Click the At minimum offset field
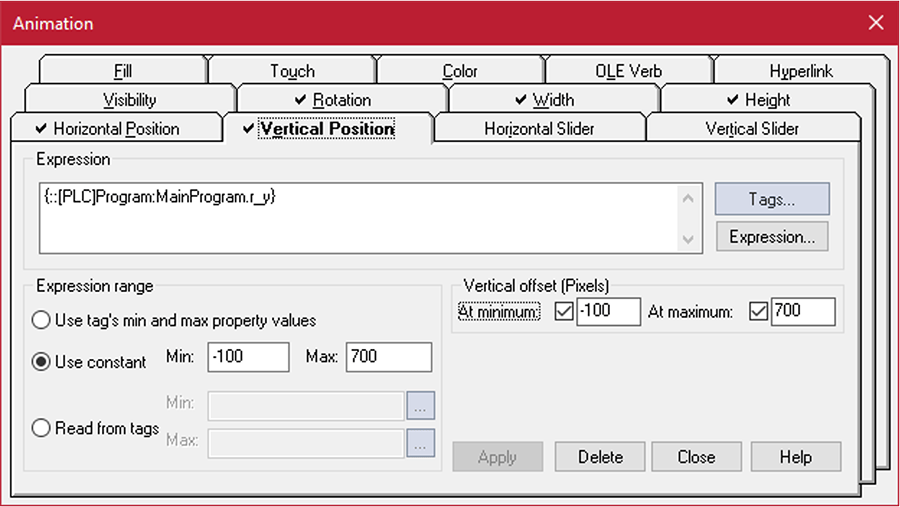The height and width of the screenshot is (507, 900). pos(608,311)
